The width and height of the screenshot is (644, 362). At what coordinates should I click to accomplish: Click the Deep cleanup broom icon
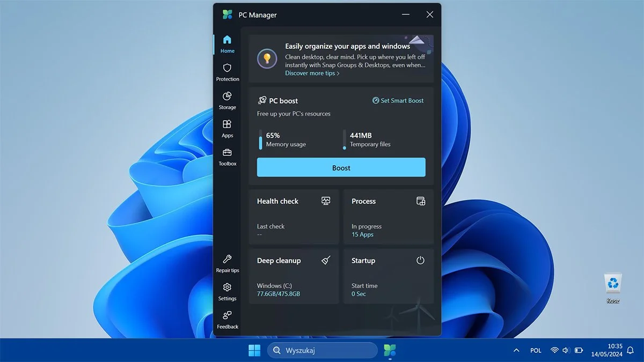coord(326,260)
